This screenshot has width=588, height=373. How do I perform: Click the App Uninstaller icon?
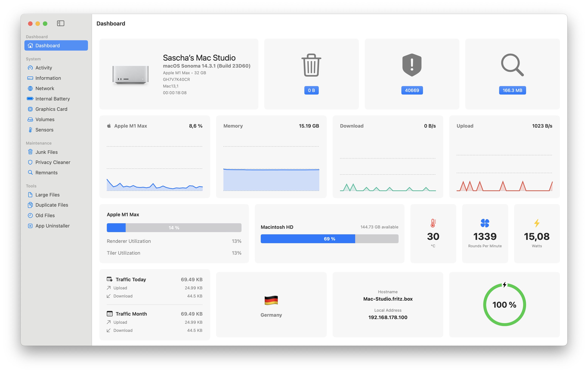click(x=30, y=226)
